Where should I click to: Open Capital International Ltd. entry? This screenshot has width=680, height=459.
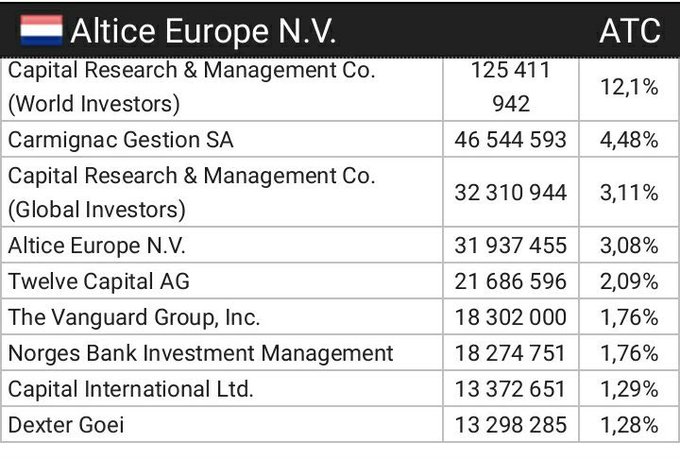(131, 389)
